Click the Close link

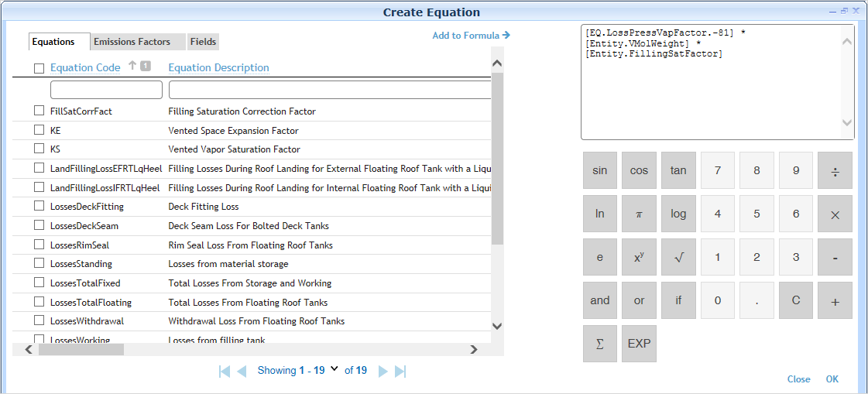click(799, 379)
